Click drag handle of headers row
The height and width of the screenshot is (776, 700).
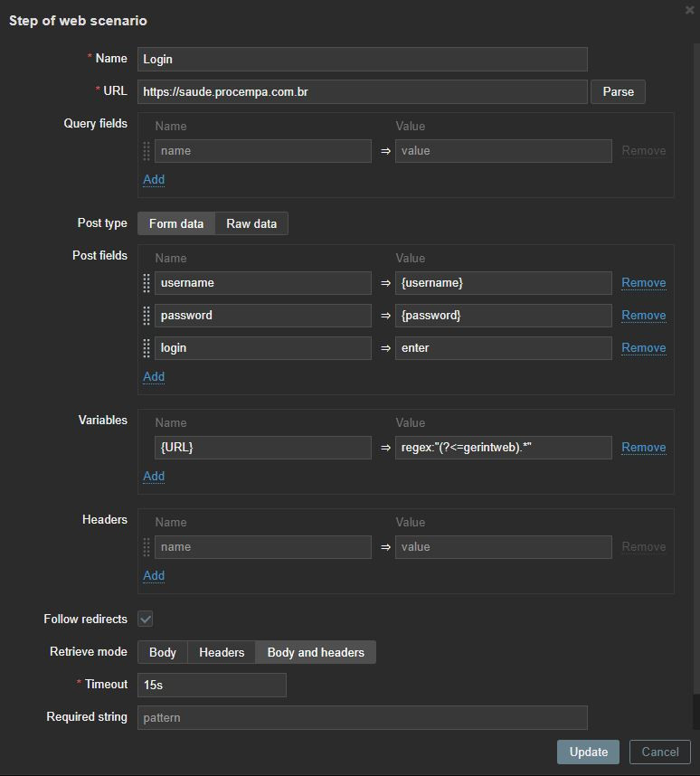(x=147, y=547)
